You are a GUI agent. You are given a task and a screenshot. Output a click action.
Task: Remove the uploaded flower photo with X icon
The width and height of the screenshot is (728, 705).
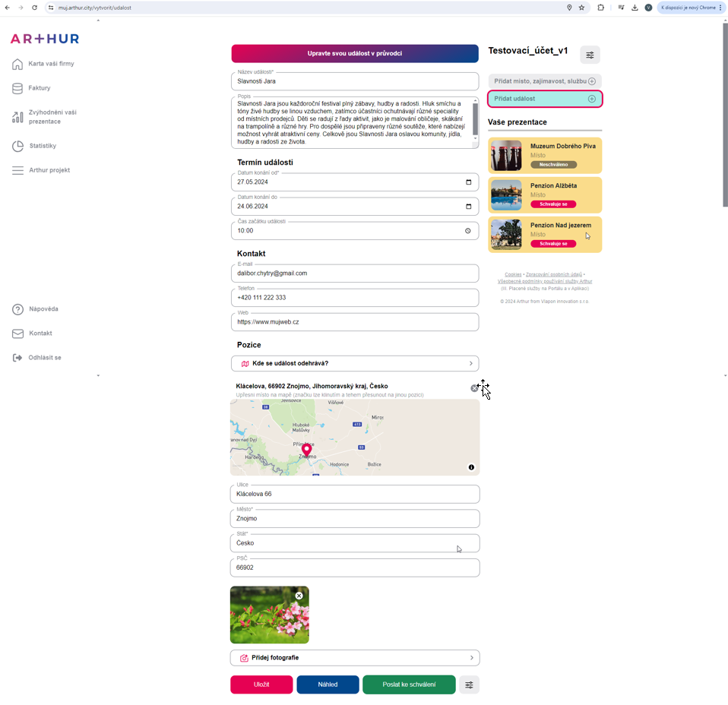[299, 596]
